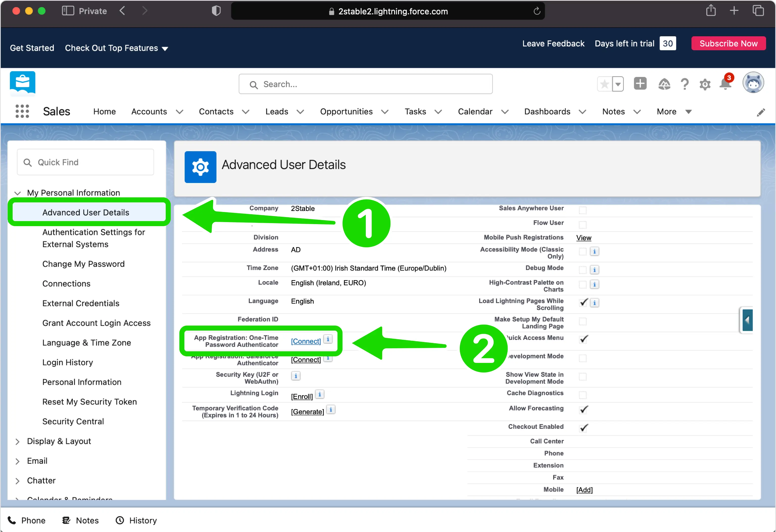Image resolution: width=776 pixels, height=532 pixels.
Task: Click the Safari sidebar toggle icon
Action: (68, 11)
